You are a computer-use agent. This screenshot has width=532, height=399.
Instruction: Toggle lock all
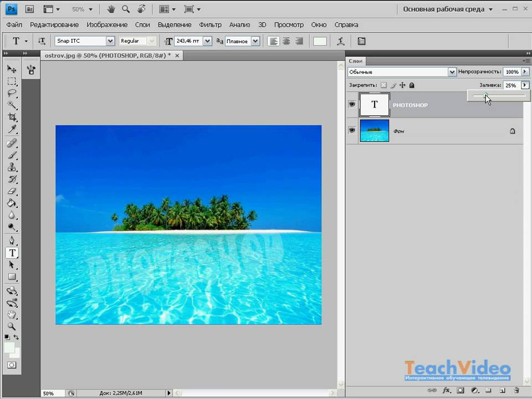click(x=412, y=85)
